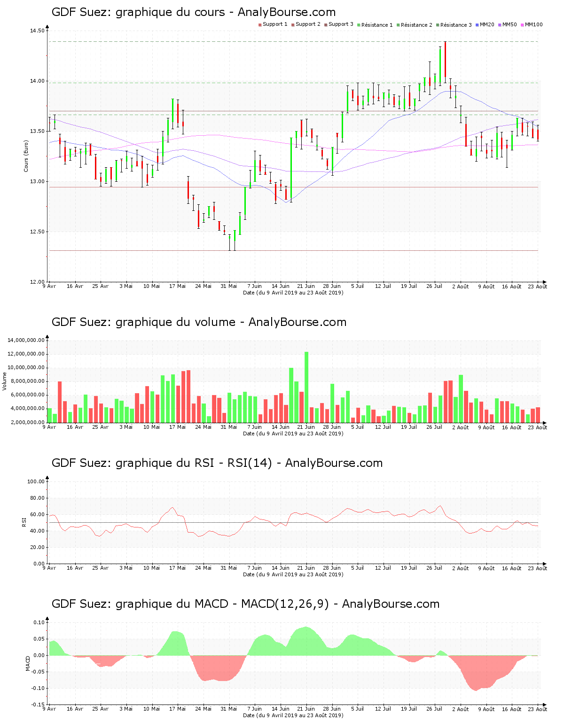Select the Résistance 2 legend label
This screenshot has height=728, width=564.
click(x=416, y=25)
